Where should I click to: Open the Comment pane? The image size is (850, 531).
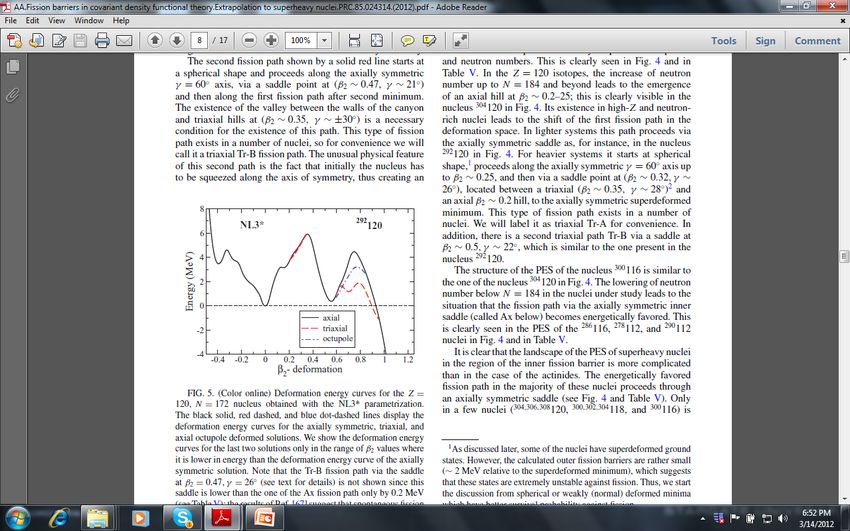tap(817, 41)
